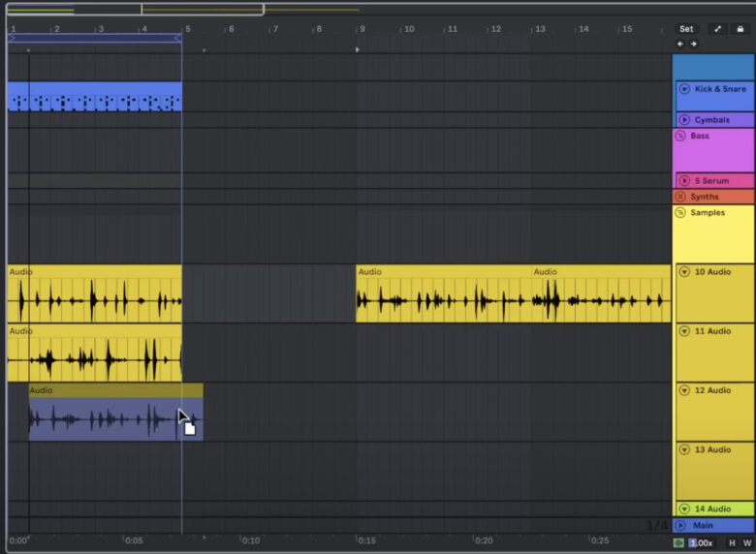
Task: Toggle the H optimize height button
Action: [x=732, y=543]
